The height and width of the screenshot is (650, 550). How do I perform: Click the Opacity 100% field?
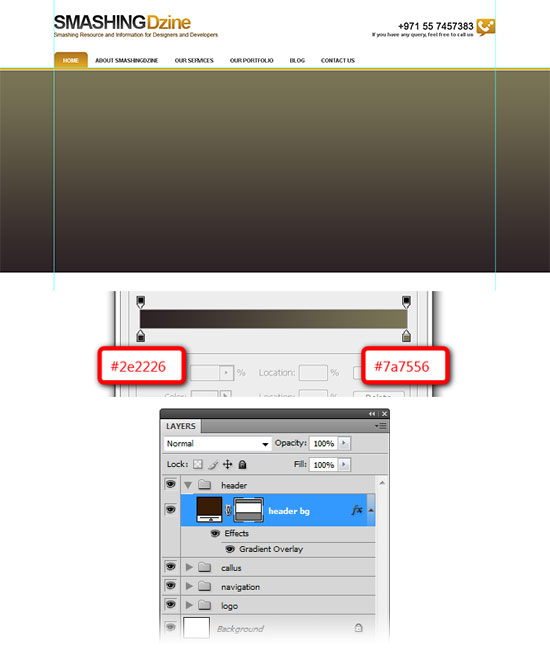pos(324,443)
